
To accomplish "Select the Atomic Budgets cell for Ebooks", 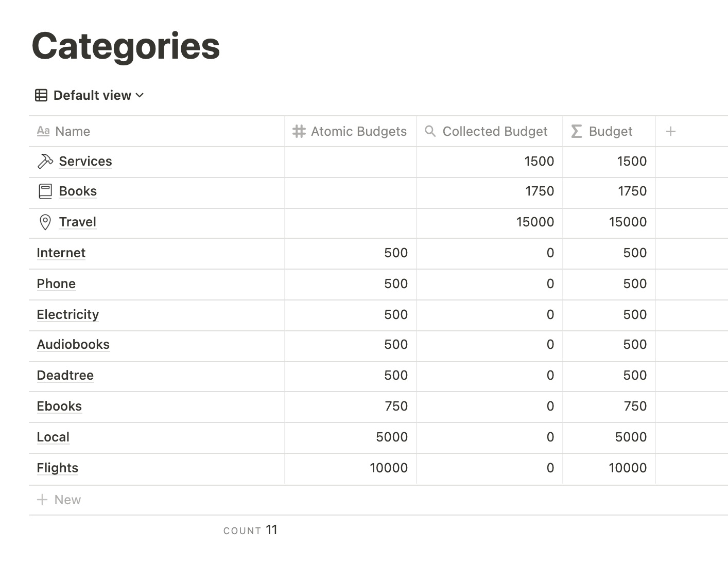I will (x=350, y=406).
